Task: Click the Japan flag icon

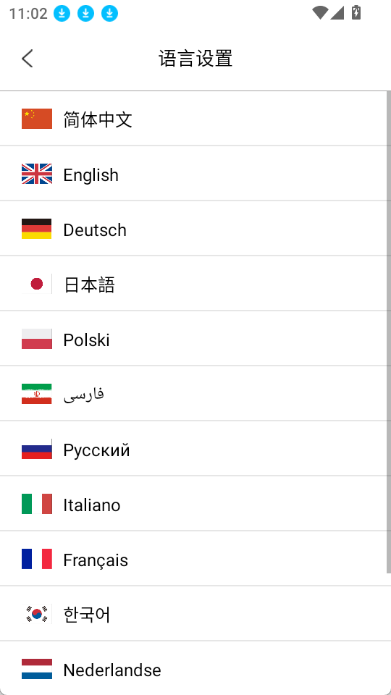Action: point(37,284)
